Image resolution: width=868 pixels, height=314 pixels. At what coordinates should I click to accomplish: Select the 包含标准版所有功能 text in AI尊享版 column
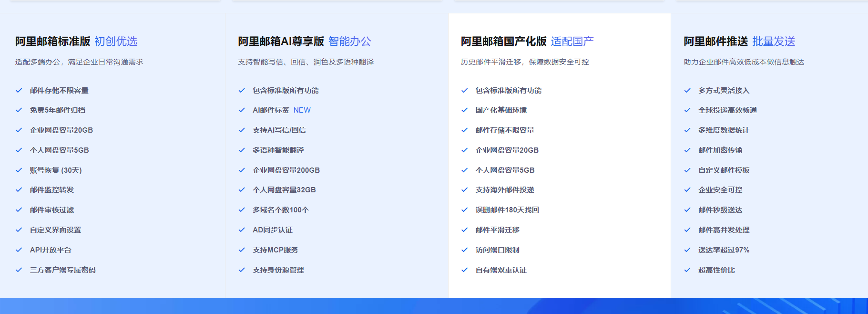tap(286, 91)
